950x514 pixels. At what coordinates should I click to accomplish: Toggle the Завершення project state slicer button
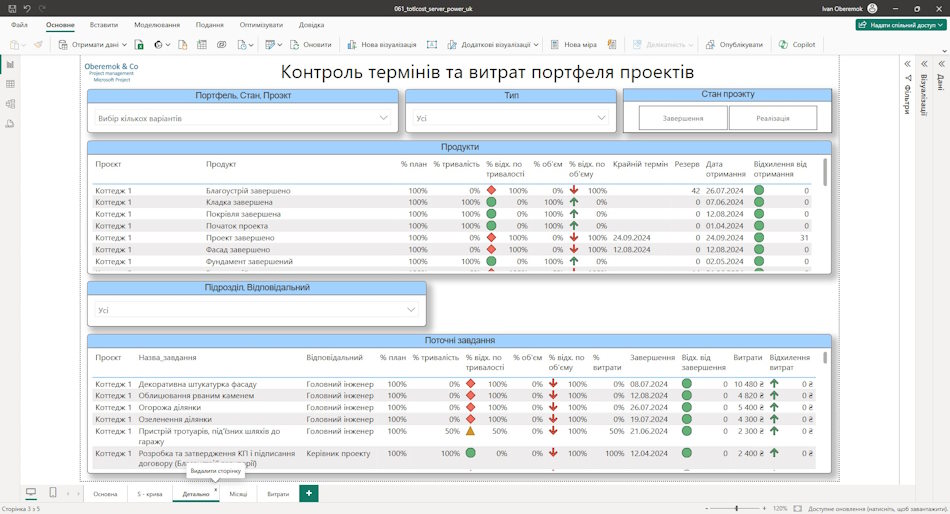pos(683,118)
